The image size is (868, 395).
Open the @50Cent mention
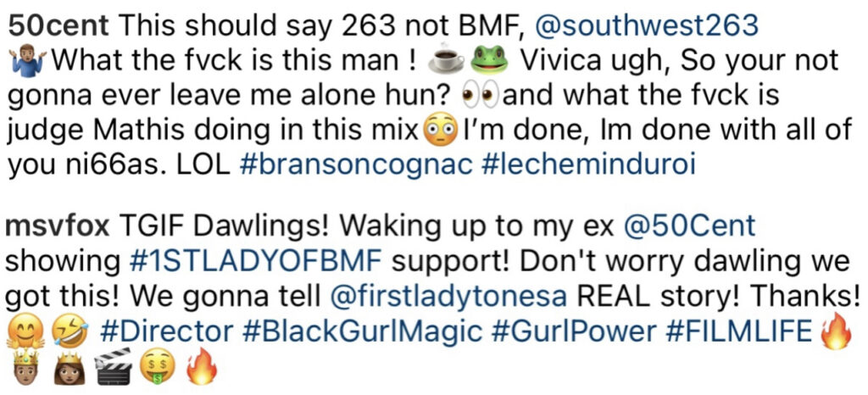(689, 226)
